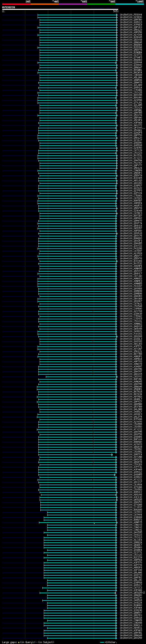The height and width of the screenshot is (644, 146).
Task: Click the cyan ~100% identity legend bar
Action: [x=130, y=4]
